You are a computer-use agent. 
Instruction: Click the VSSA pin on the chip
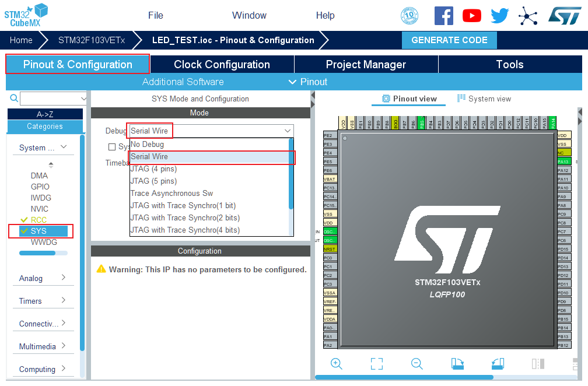(x=330, y=293)
